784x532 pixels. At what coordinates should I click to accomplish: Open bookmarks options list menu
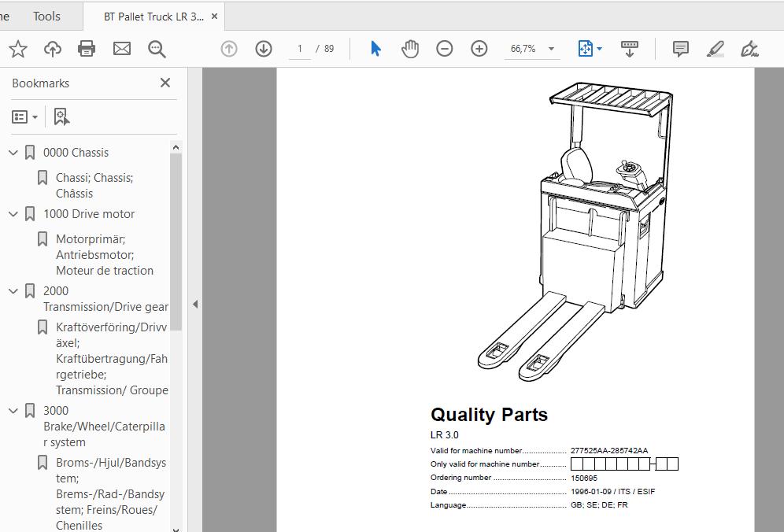(x=24, y=117)
